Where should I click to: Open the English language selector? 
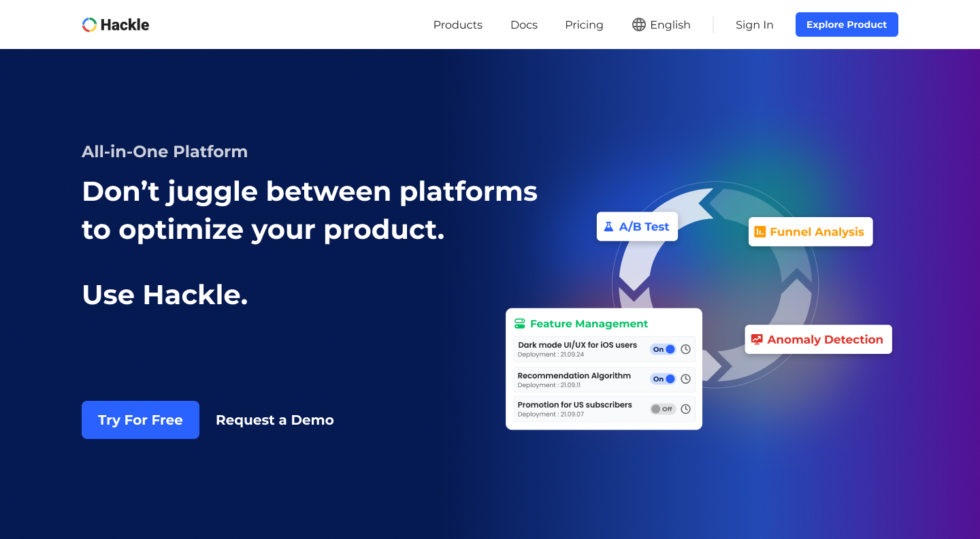point(661,25)
